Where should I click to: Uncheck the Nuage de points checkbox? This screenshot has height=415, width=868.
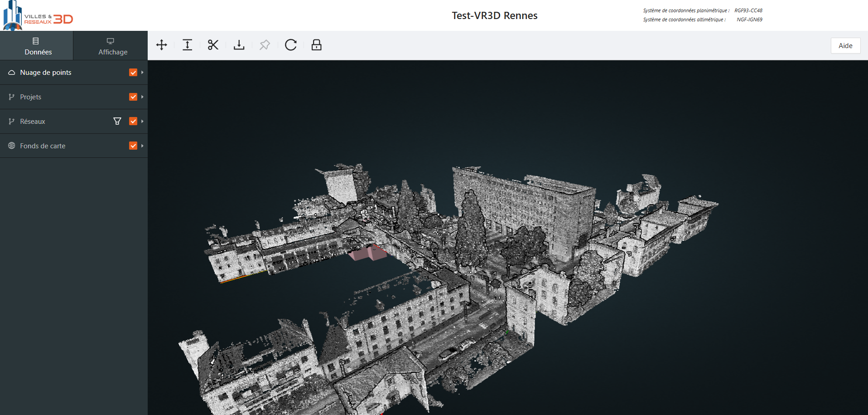pyautogui.click(x=133, y=73)
